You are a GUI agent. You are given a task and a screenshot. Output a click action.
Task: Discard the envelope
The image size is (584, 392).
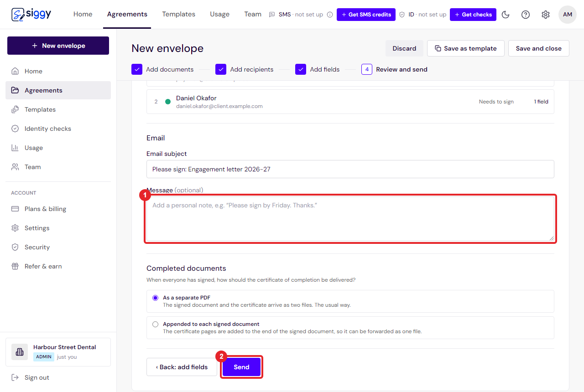[x=405, y=48]
